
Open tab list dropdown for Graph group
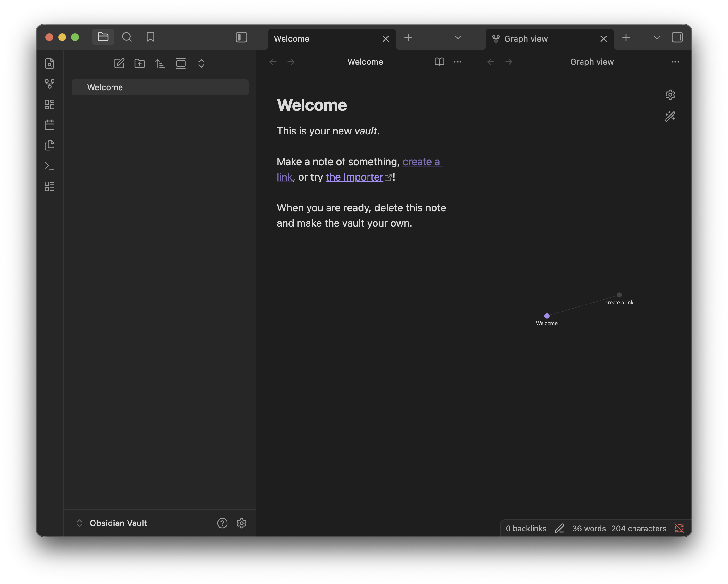657,37
